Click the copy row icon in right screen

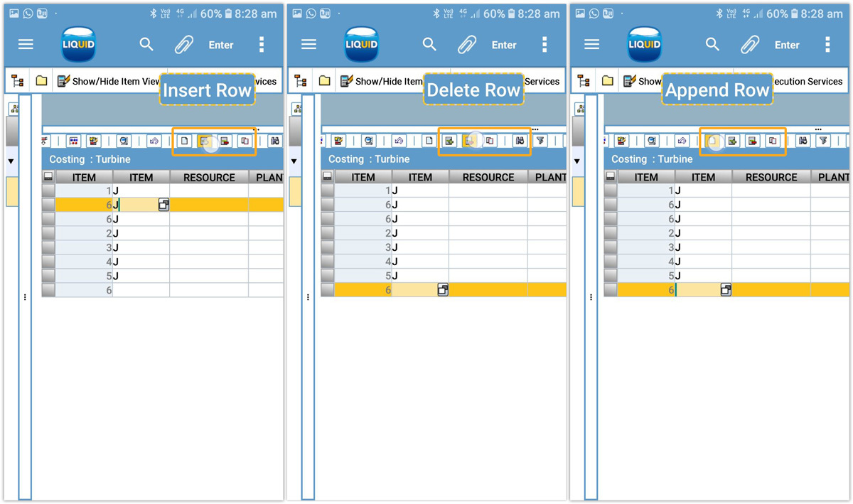coord(773,141)
